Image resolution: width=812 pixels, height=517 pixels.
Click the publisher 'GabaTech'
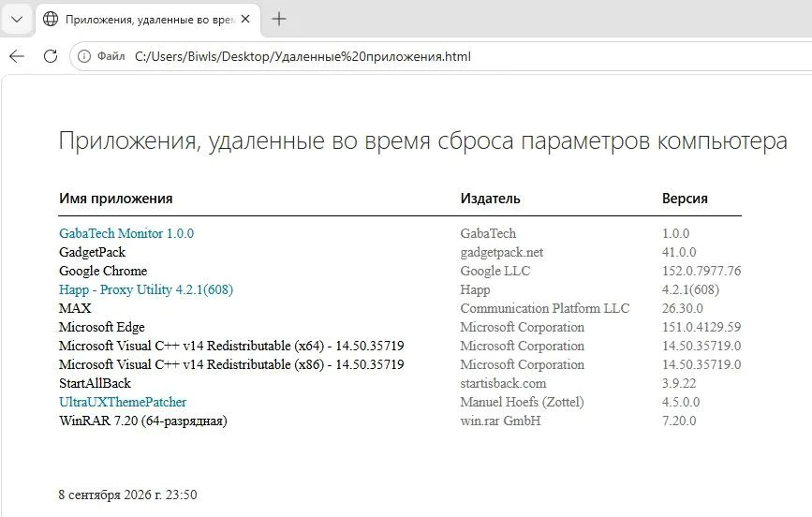(488, 233)
